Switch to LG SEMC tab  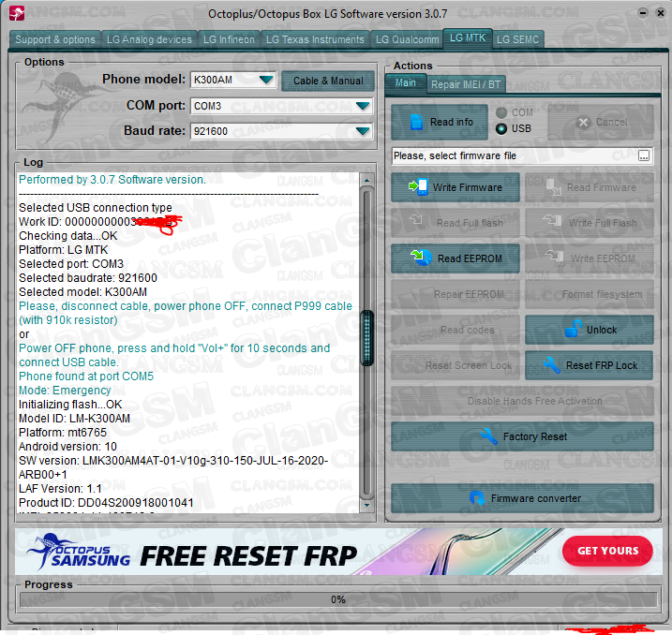[517, 39]
